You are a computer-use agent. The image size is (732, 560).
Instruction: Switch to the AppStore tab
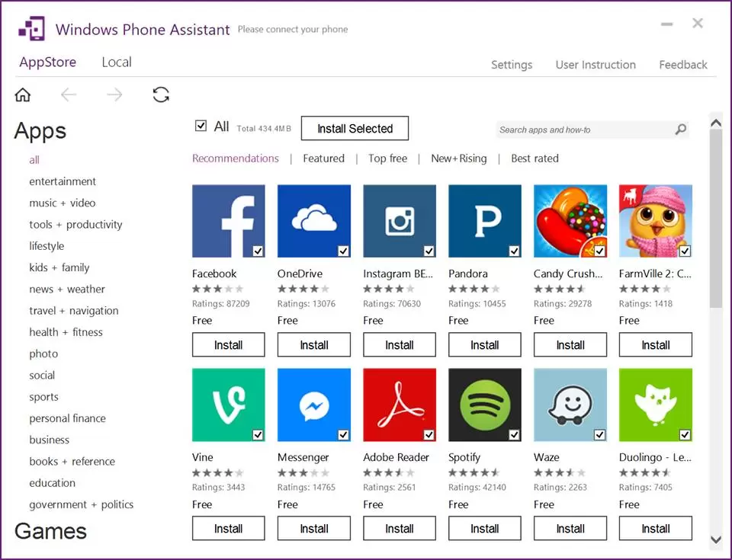point(47,62)
